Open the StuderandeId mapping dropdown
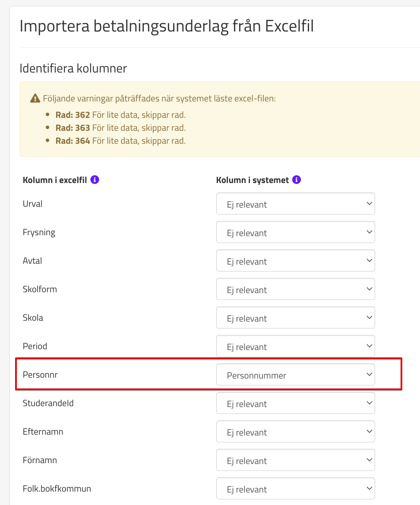Viewport: 420px width, 505px height. [295, 404]
